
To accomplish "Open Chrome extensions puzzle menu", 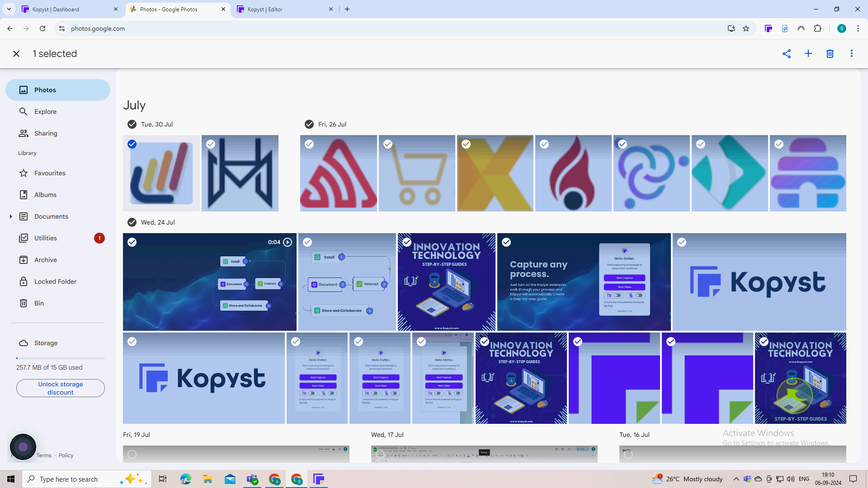I will click(x=817, y=28).
